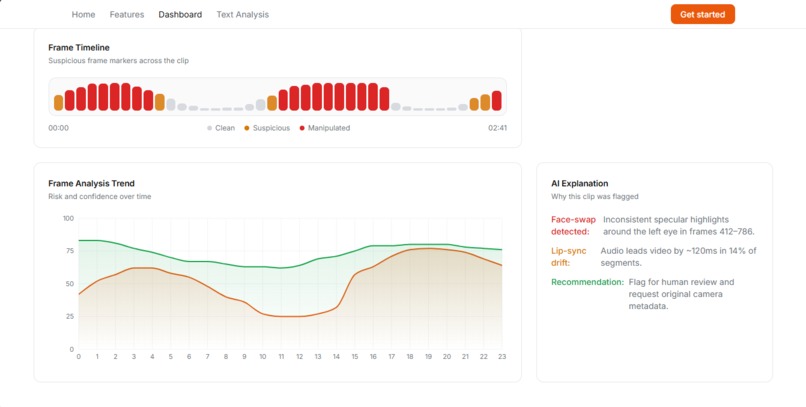Click the 25 label on the y-axis

click(x=70, y=317)
